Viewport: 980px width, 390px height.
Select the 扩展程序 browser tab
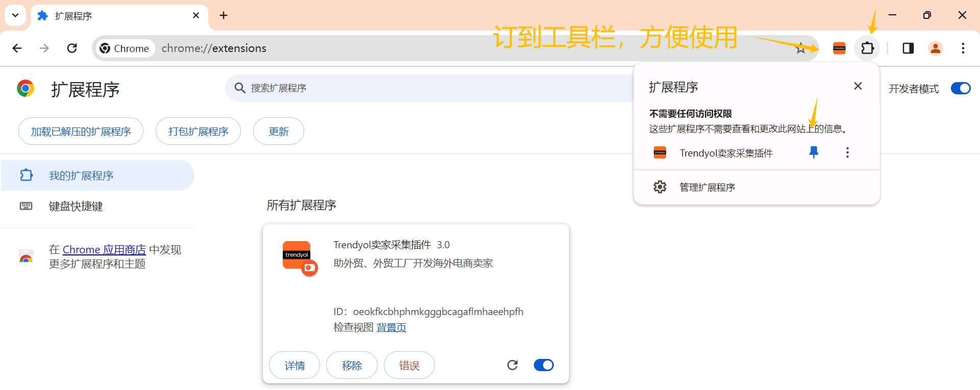[x=119, y=16]
